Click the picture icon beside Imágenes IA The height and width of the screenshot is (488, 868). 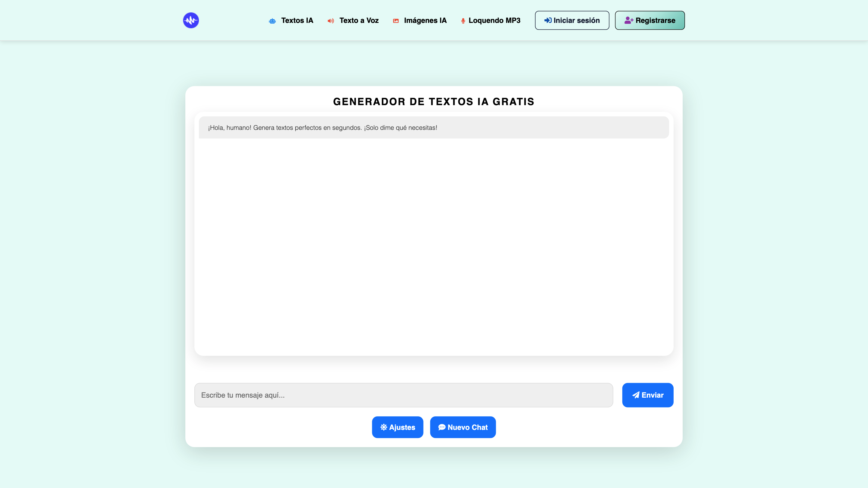coord(396,21)
